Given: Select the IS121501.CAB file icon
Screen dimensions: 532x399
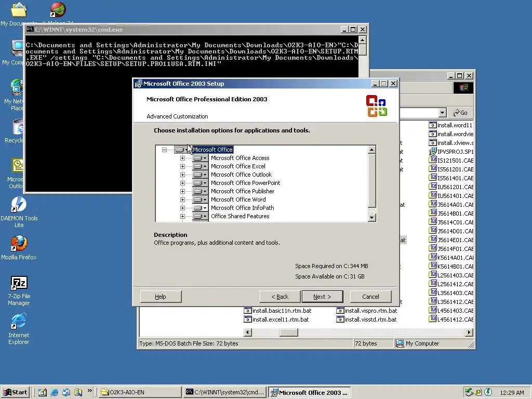Looking at the screenshot, I should pos(433,160).
